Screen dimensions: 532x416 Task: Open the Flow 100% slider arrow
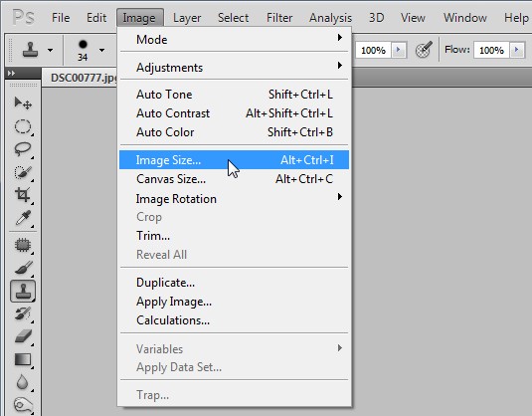tap(517, 50)
